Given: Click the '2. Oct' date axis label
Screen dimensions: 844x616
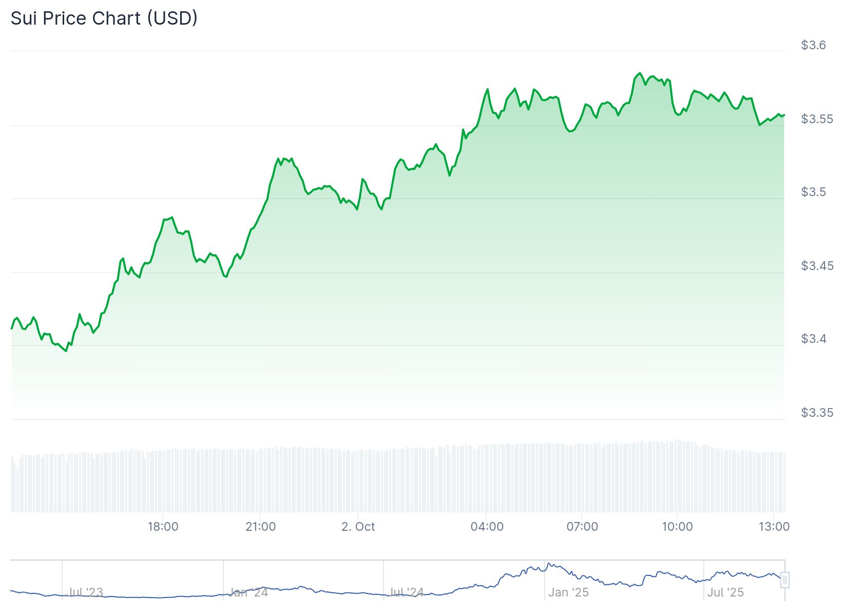Looking at the screenshot, I should point(358,527).
